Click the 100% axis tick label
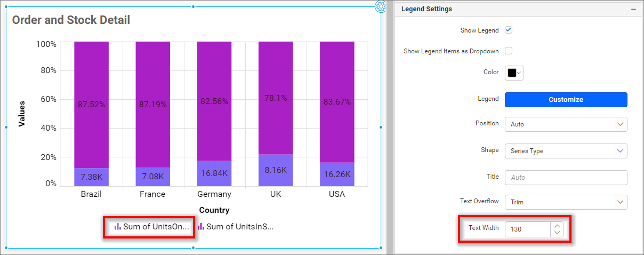This screenshot has height=255, width=644. pos(46,44)
